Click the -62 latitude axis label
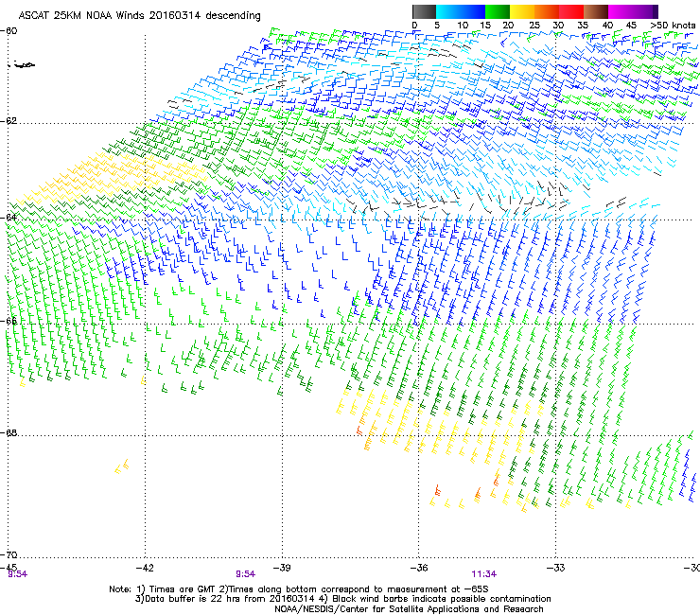700x615 pixels. 9,121
